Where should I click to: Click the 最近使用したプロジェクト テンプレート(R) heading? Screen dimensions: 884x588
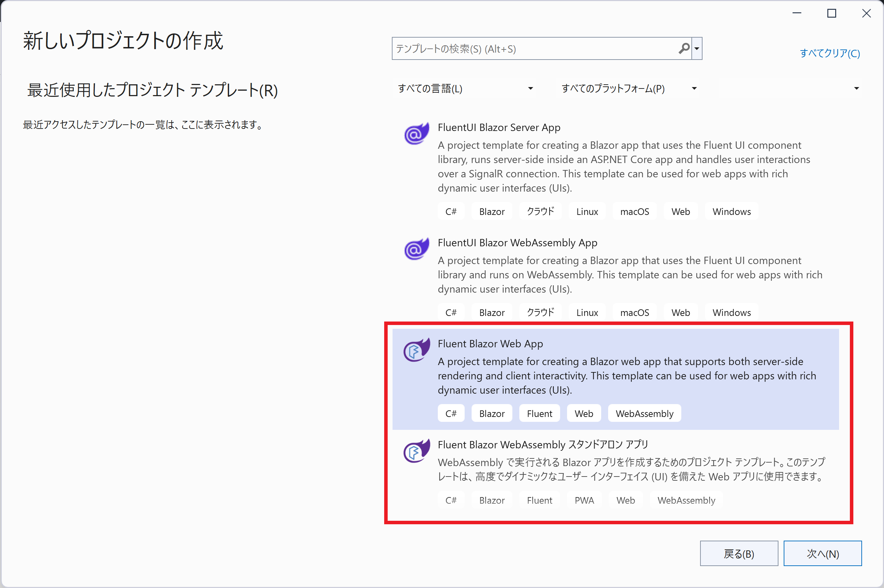[152, 90]
